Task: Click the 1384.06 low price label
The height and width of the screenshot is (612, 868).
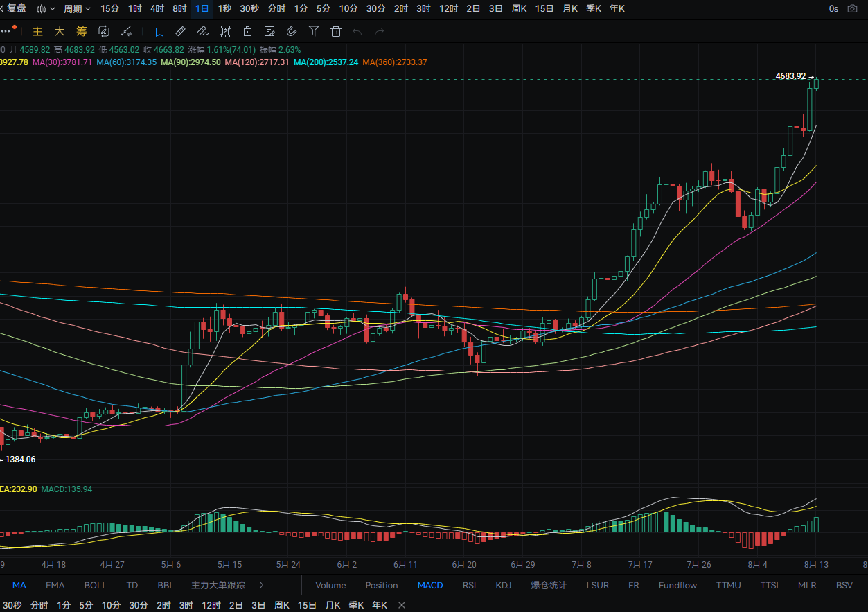Action: (x=20, y=459)
